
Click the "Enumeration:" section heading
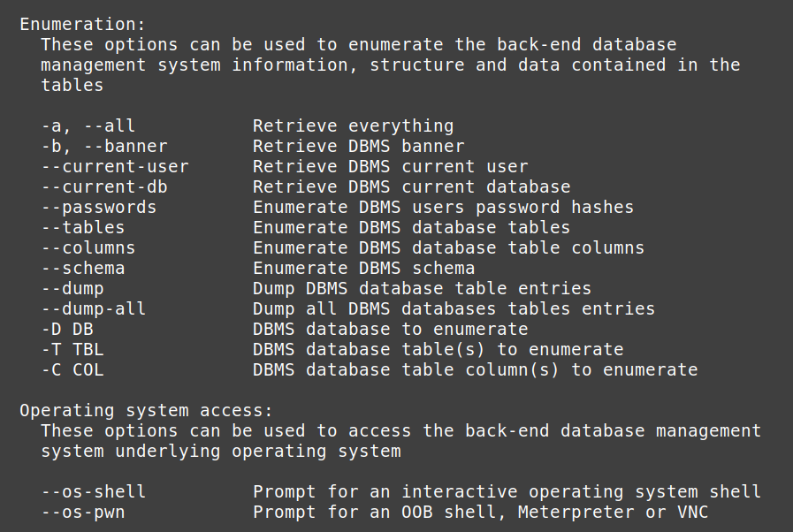click(x=82, y=25)
